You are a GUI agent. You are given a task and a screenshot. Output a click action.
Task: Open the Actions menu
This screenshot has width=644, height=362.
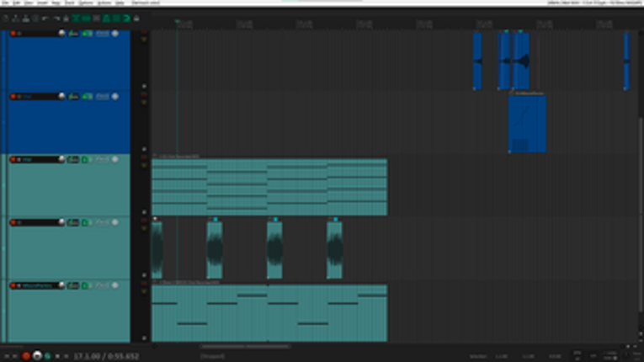pos(104,3)
